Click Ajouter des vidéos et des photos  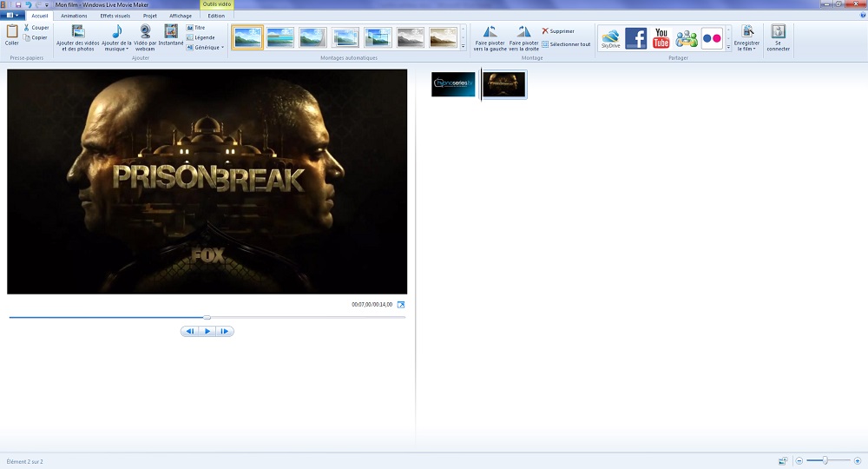[78, 37]
